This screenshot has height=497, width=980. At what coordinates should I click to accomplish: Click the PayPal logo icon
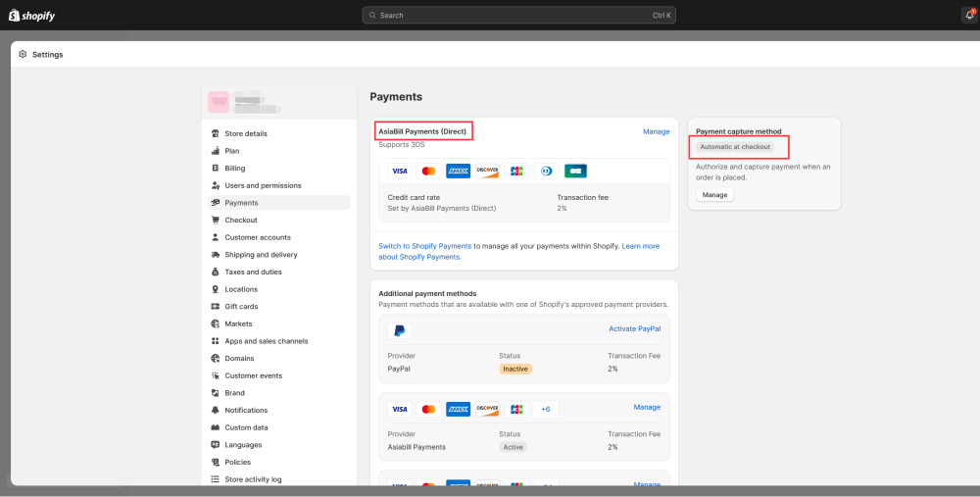coord(400,330)
